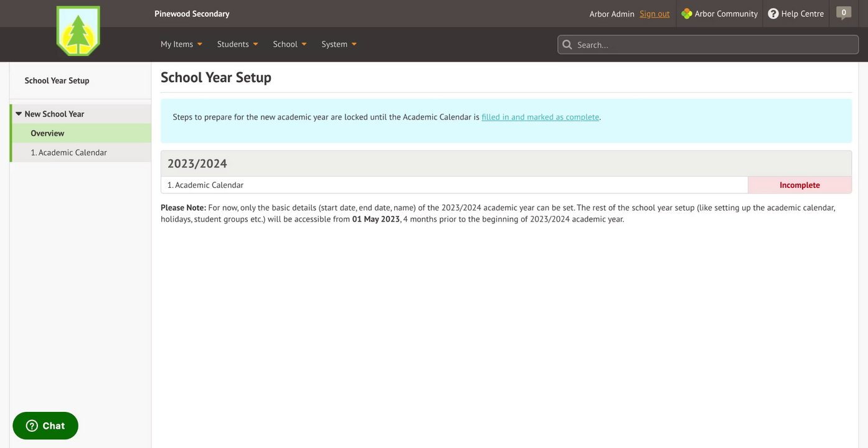Click the Sign out link
This screenshot has height=448, width=868.
654,14
